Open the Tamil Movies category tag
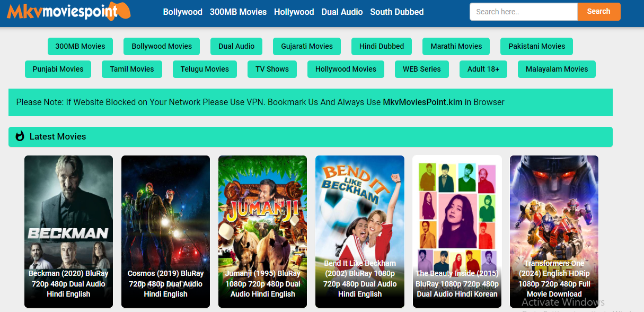This screenshot has height=312, width=644. (132, 69)
